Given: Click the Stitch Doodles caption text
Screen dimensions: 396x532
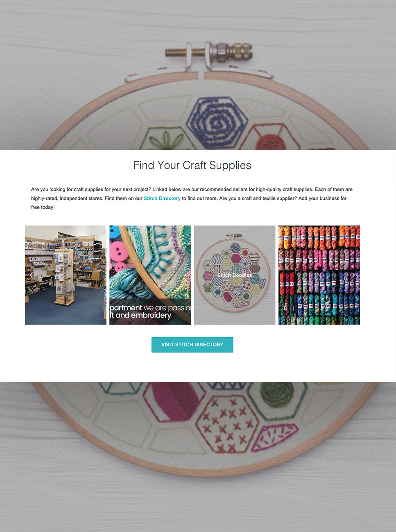Looking at the screenshot, I should [x=235, y=275].
